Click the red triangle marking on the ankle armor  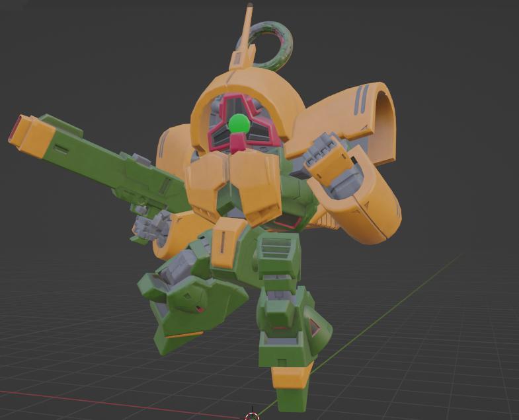tap(315, 326)
